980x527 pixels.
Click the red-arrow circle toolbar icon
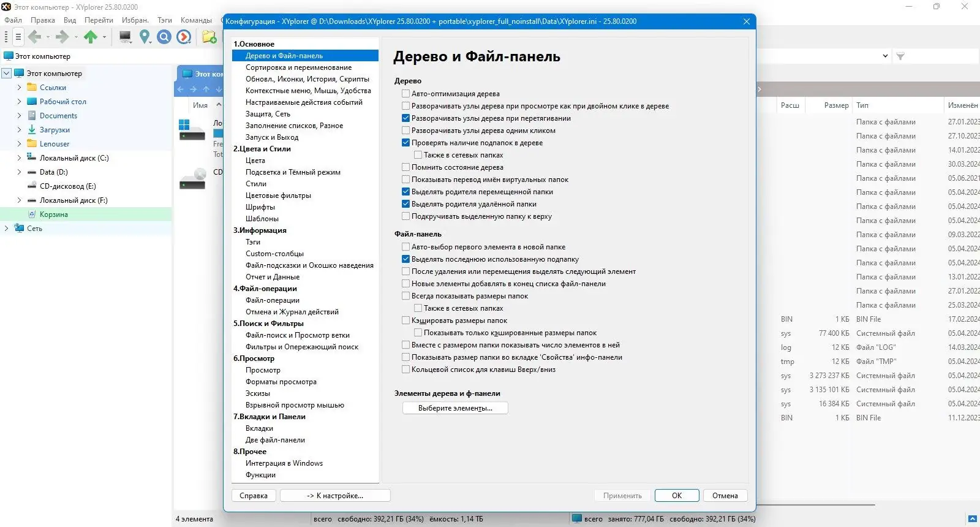[184, 37]
